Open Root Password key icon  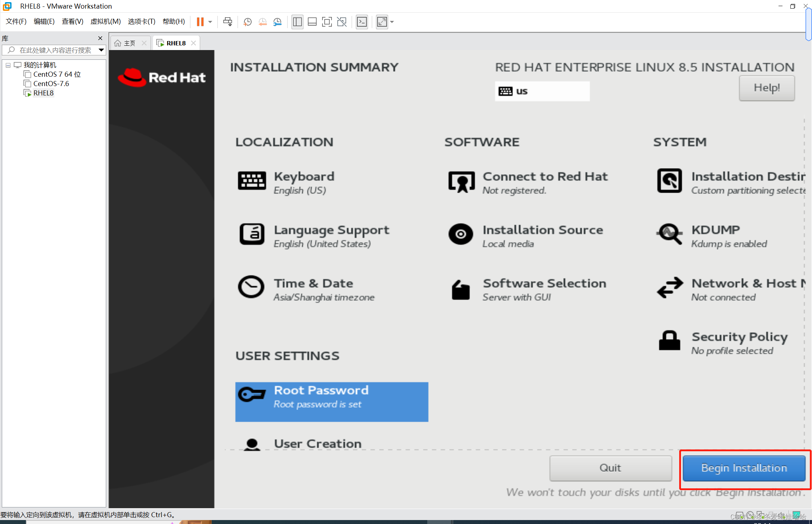pos(252,394)
